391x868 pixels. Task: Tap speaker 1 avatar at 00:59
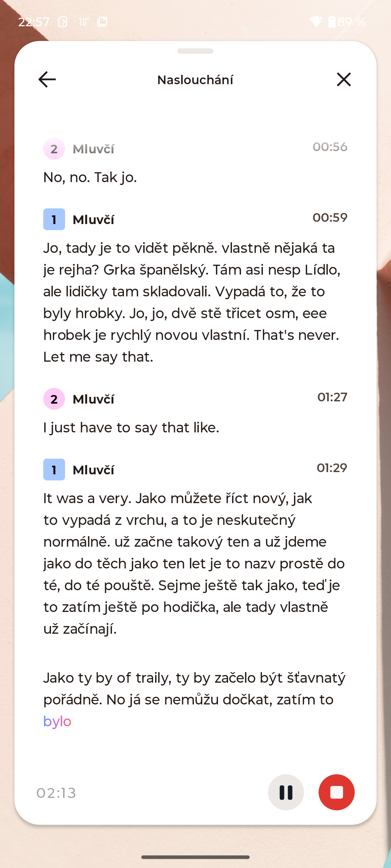pos(54,219)
